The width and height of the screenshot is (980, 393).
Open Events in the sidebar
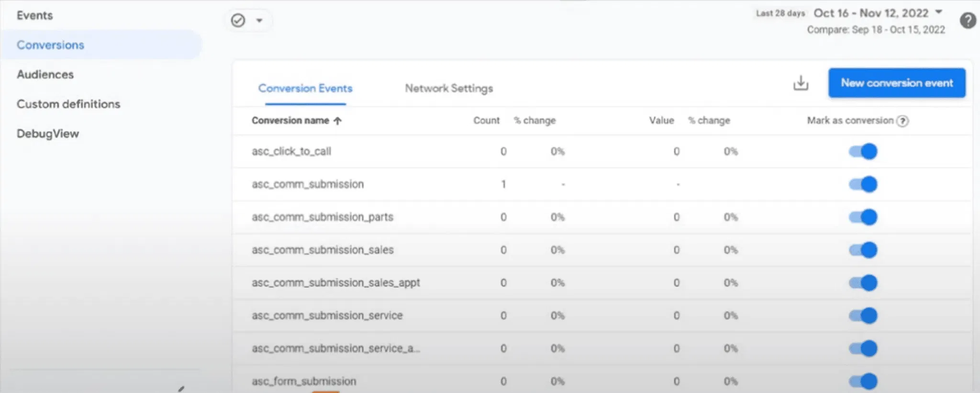35,15
